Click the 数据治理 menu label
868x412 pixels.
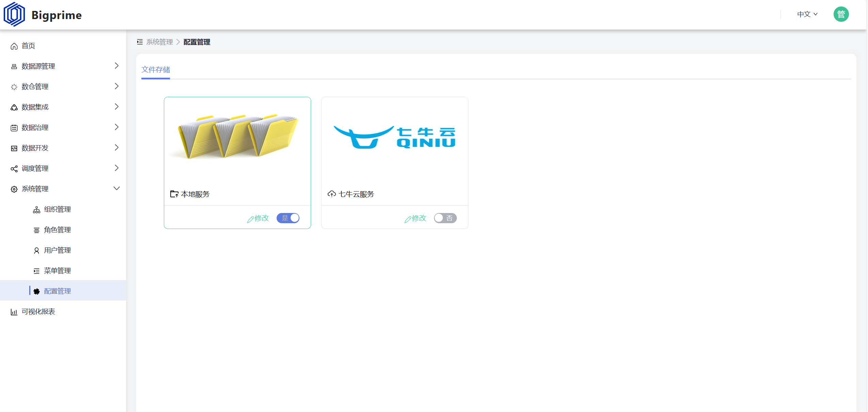click(35, 127)
